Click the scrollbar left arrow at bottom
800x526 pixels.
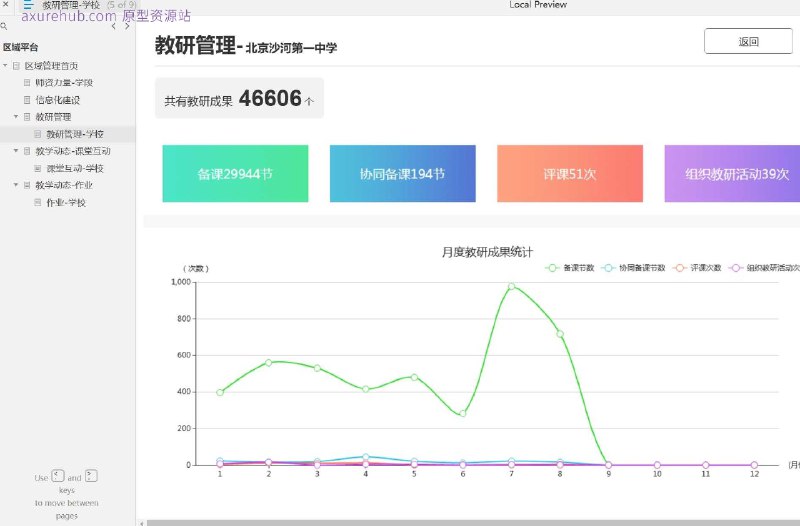[142, 523]
